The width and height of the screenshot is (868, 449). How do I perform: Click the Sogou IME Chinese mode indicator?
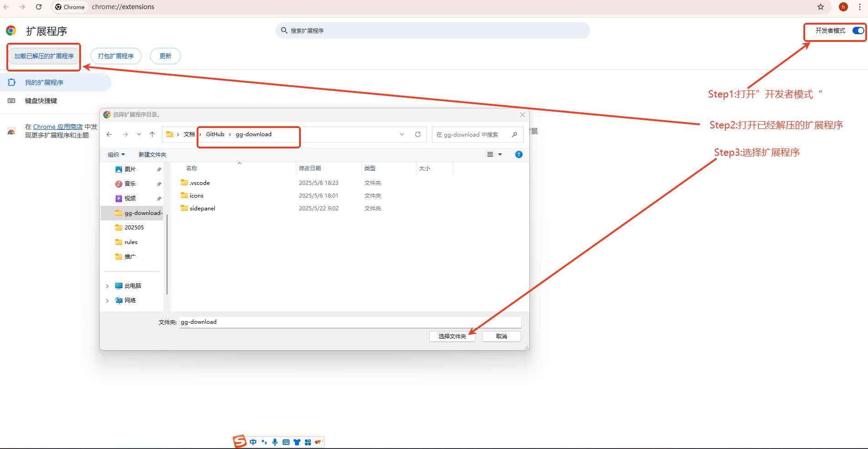253,442
